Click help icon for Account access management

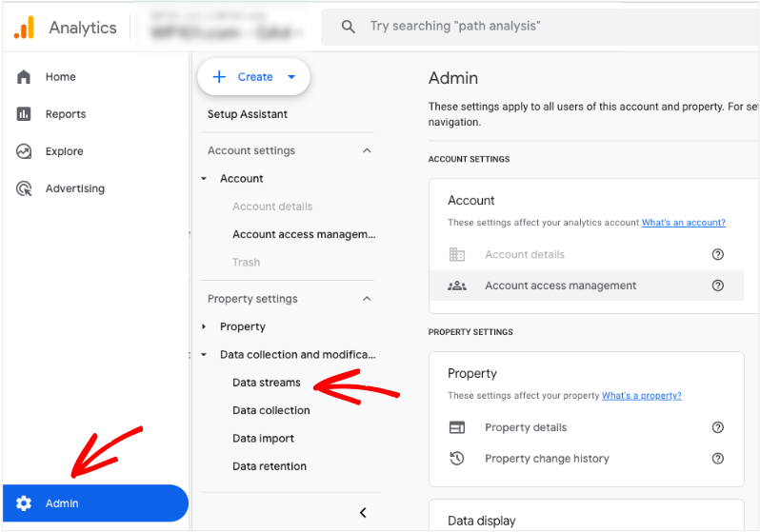[718, 286]
